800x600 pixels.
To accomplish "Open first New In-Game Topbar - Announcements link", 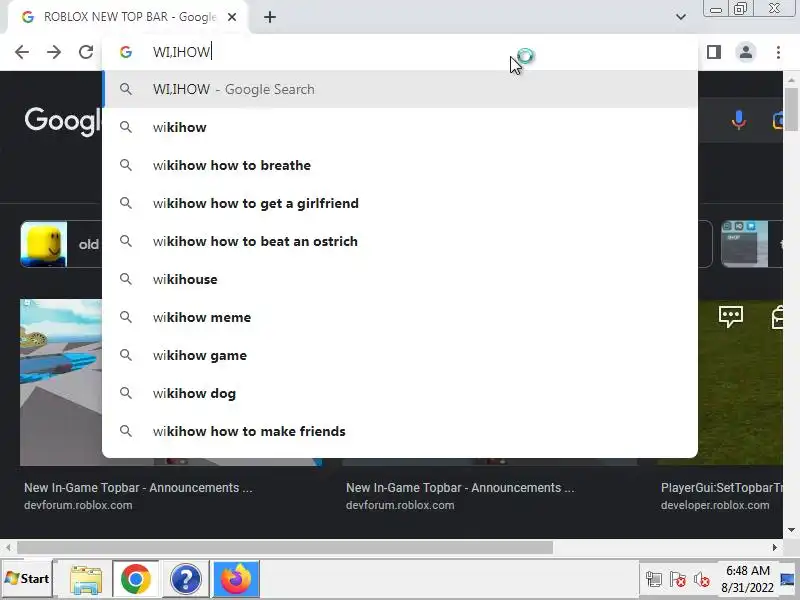I will tap(138, 488).
